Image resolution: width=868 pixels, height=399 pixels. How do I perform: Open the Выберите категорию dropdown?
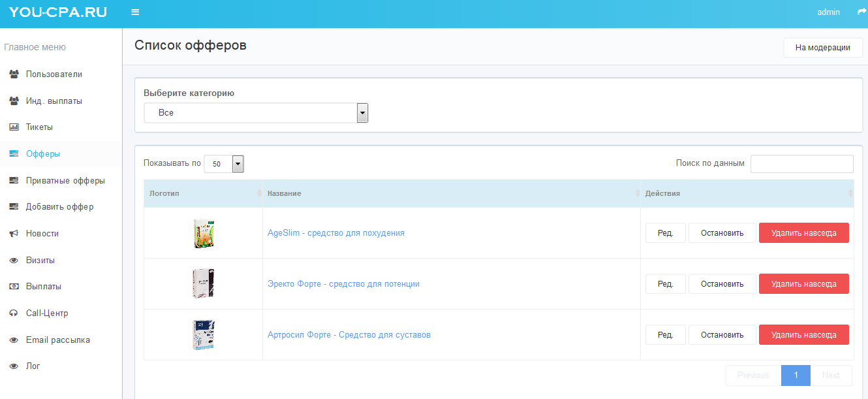click(x=256, y=113)
